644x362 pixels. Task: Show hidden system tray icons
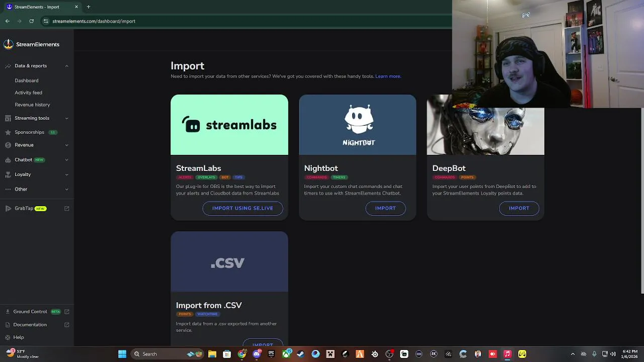tap(573, 354)
